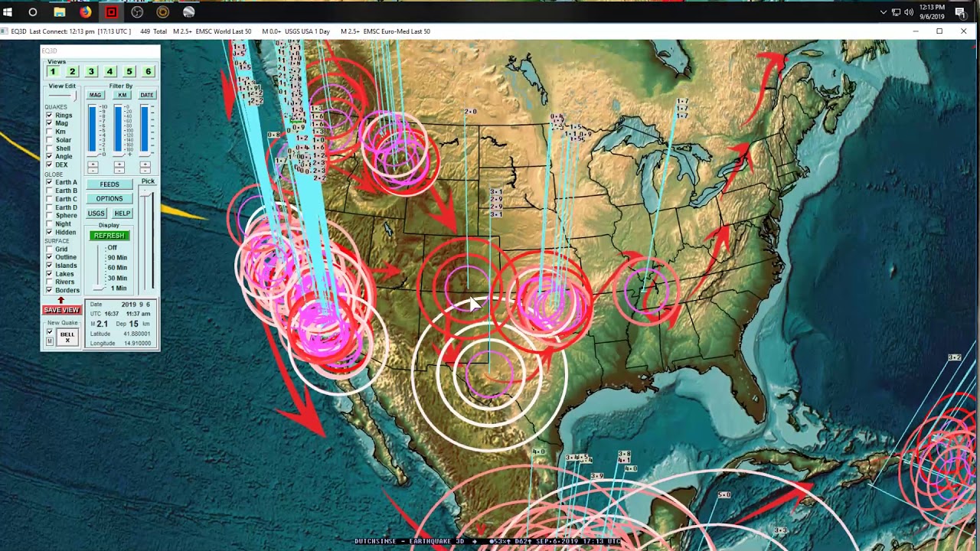Click the date filter vertical slider
The image size is (980, 551).
[145, 130]
